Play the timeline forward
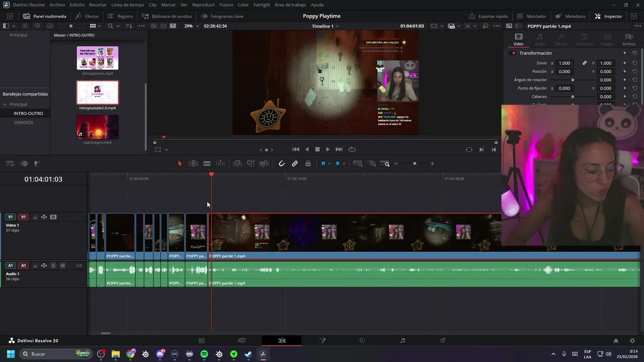 coord(328,149)
